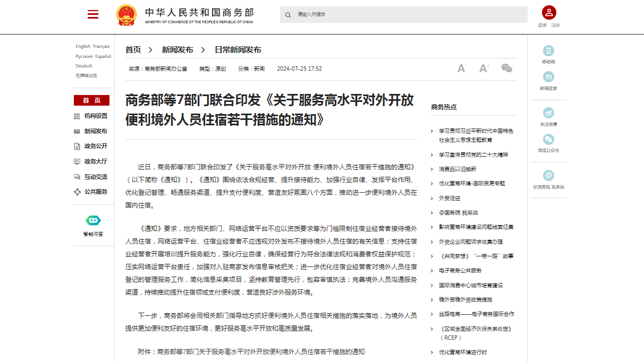Open 《共同梦想》"一带一路"故事 link

(476, 256)
